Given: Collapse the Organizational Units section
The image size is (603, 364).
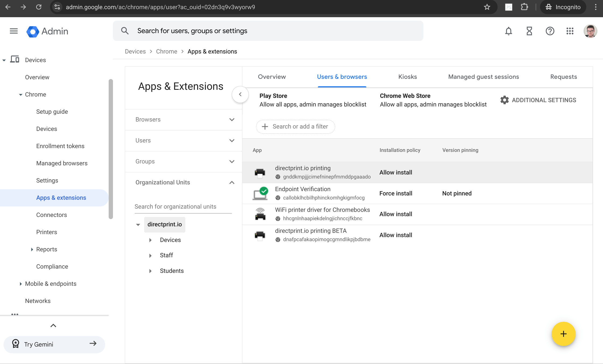Looking at the screenshot, I should pyautogui.click(x=232, y=182).
